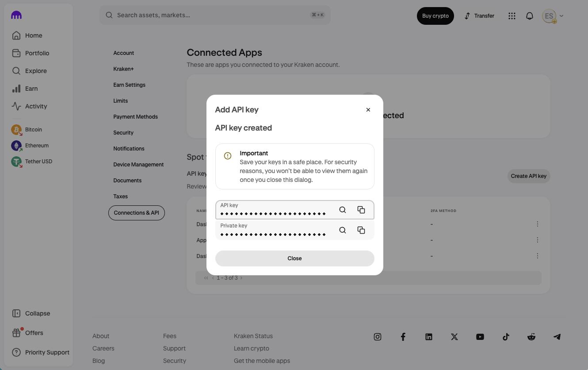
Task: Open options menu for second API key row
Action: point(538,240)
